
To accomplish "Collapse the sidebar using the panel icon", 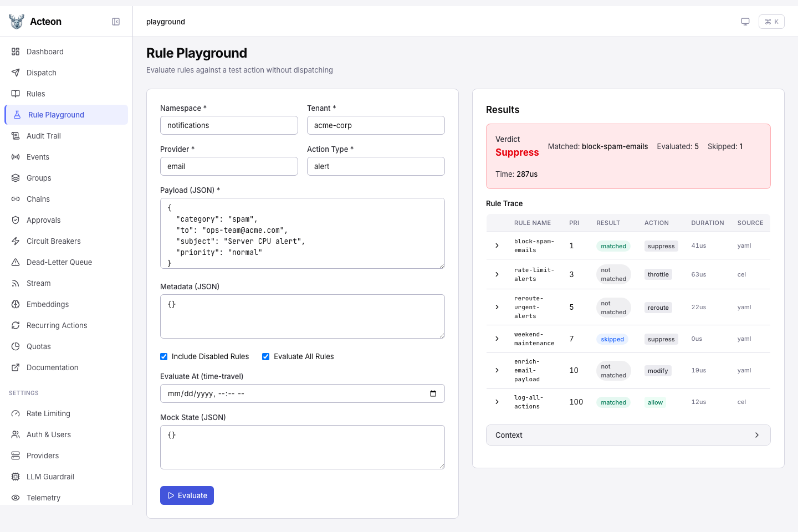I will coord(116,22).
